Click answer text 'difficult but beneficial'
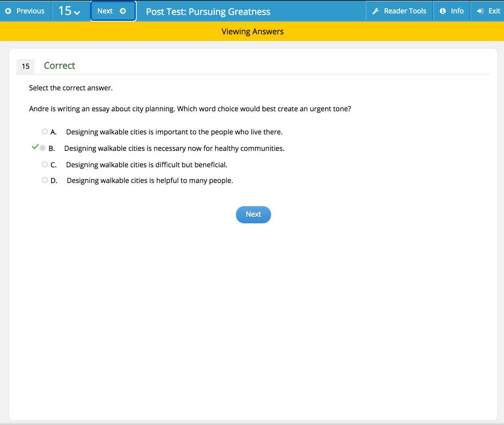The width and height of the screenshot is (504, 425). point(192,165)
